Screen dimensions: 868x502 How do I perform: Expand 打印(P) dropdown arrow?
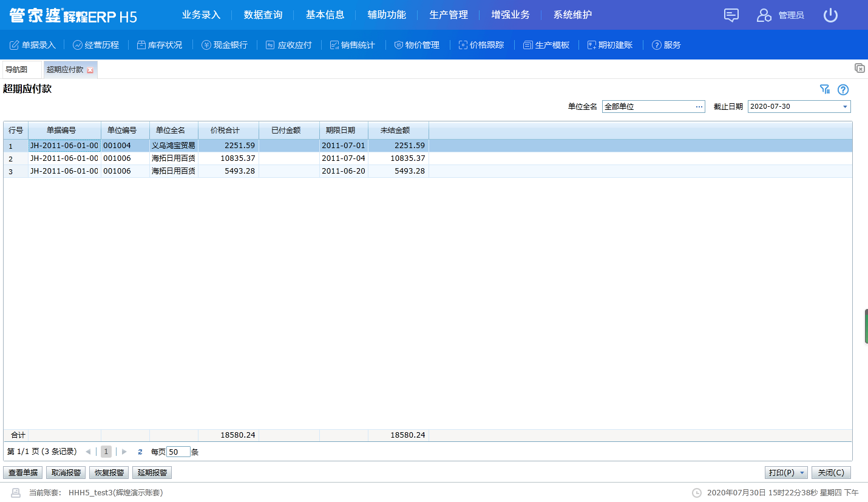coord(802,473)
